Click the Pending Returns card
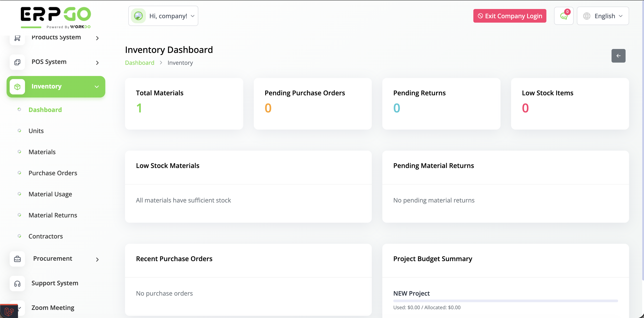This screenshot has height=318, width=644. (441, 104)
